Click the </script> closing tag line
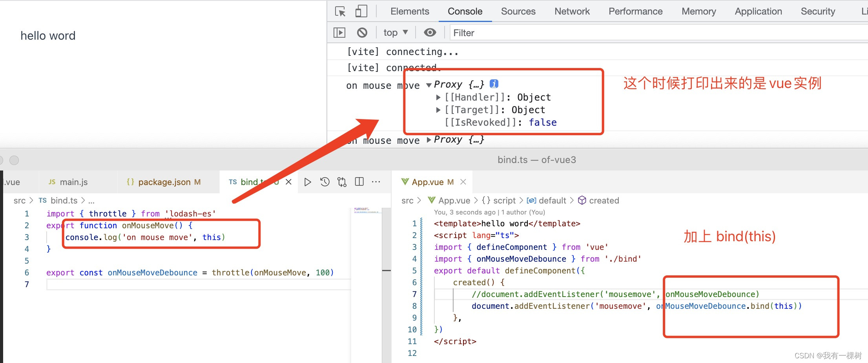 (455, 341)
